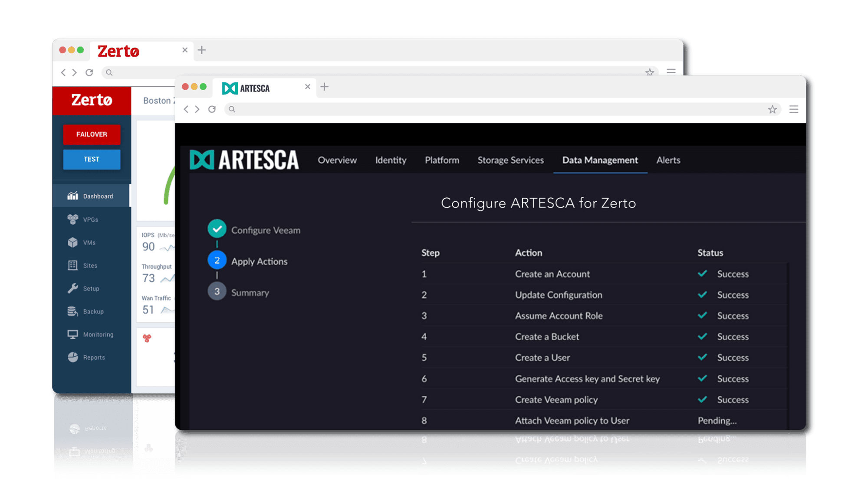Click the Zerto logo in the red header
The height and width of the screenshot is (484, 868).
click(x=92, y=100)
